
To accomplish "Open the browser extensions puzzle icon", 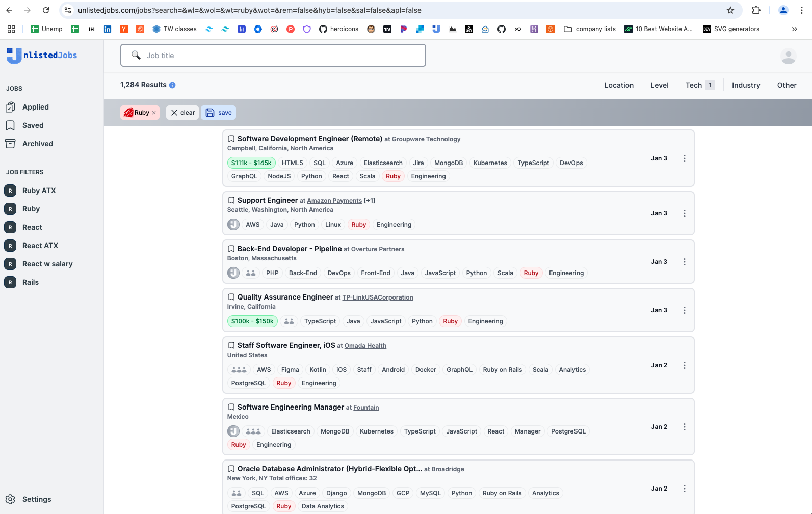I will pos(756,10).
